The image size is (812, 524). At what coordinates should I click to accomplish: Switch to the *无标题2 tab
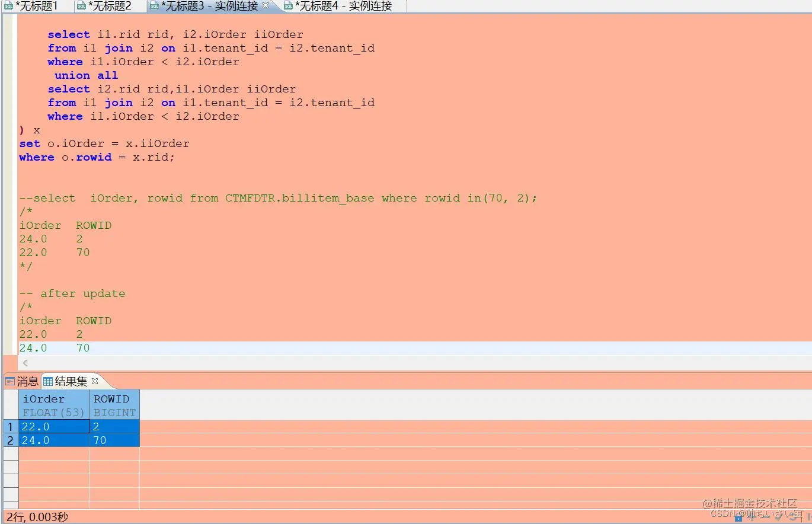tap(110, 6)
